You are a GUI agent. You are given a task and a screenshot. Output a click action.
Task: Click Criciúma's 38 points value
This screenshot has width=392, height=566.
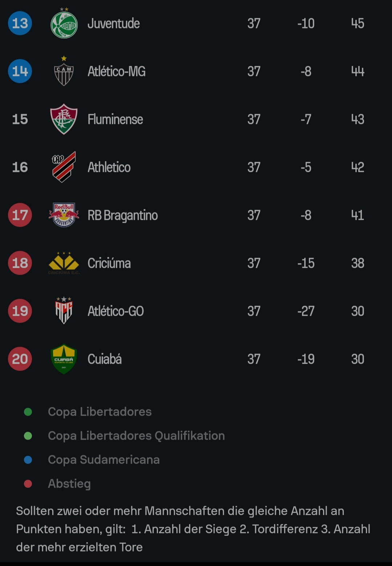(358, 263)
